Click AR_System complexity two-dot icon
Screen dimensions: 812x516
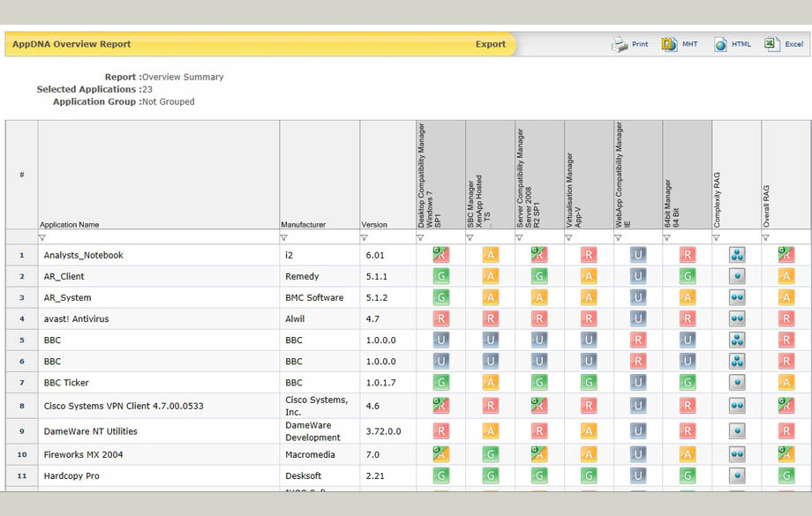pos(737,297)
